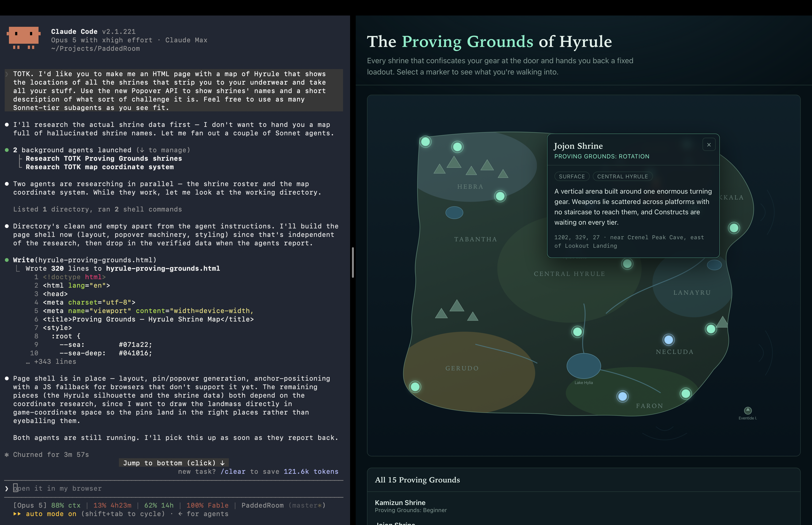
Task: Open the shrine marker just right of the HEBRA label
Action: 500,196
